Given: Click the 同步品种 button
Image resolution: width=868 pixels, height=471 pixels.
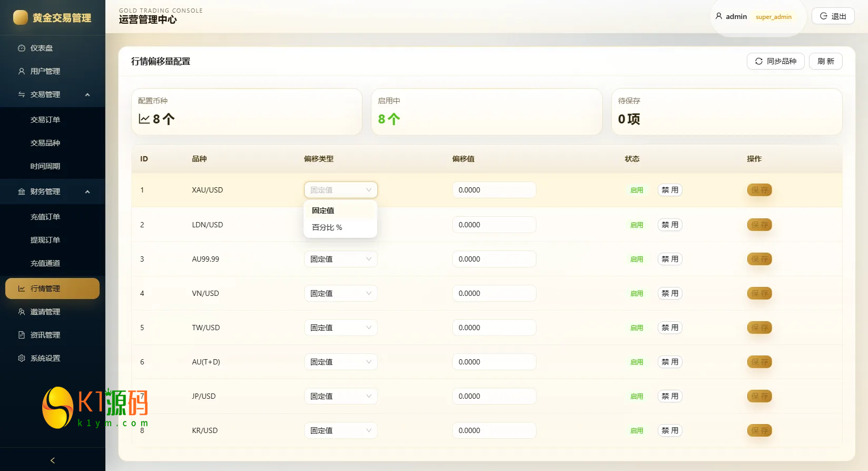Looking at the screenshot, I should pos(776,61).
